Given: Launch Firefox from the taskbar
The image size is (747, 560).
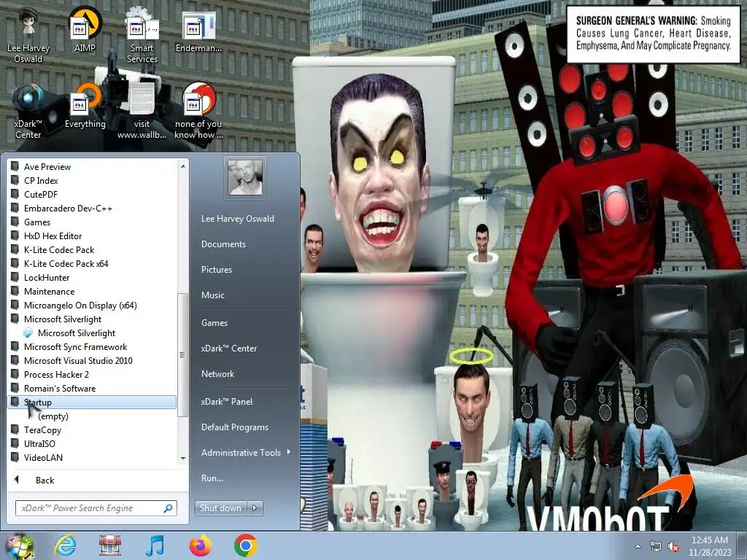Looking at the screenshot, I should pyautogui.click(x=200, y=545).
